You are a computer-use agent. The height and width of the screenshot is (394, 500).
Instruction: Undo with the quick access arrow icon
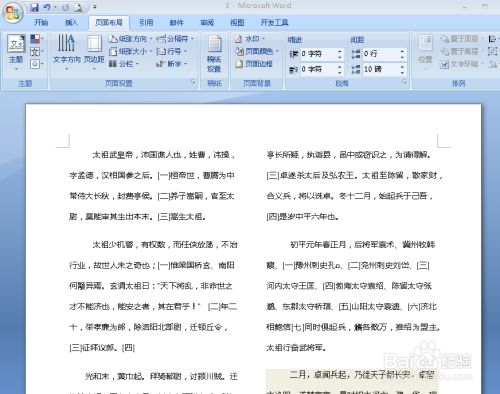click(x=47, y=7)
